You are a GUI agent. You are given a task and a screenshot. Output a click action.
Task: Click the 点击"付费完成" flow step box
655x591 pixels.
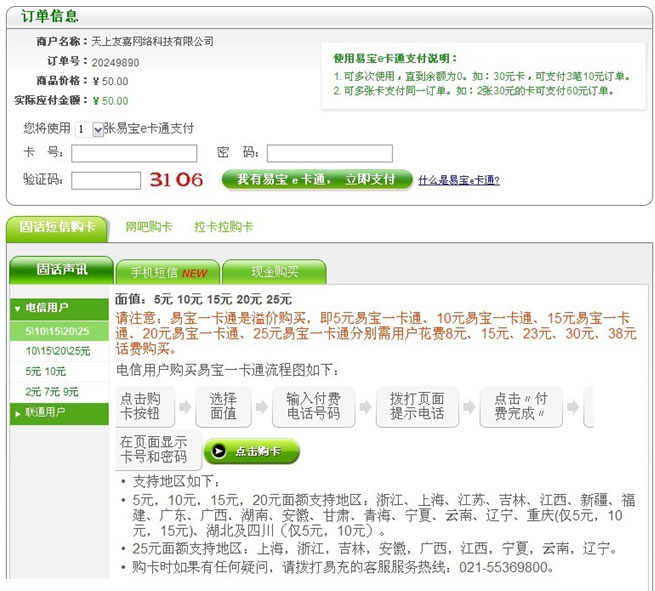tap(521, 406)
